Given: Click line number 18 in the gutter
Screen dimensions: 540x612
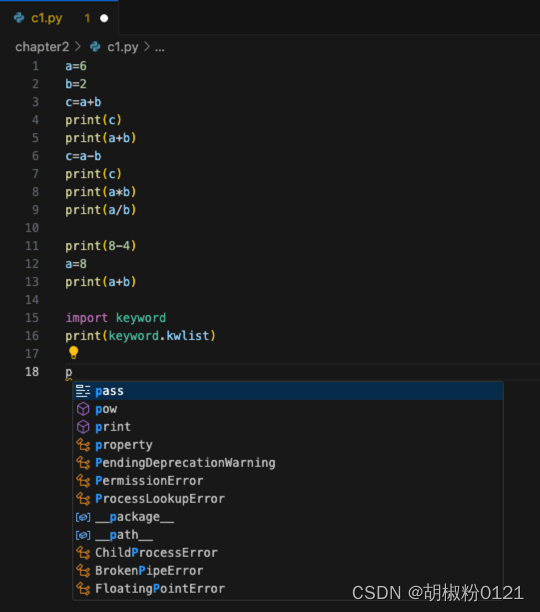Looking at the screenshot, I should [32, 372].
